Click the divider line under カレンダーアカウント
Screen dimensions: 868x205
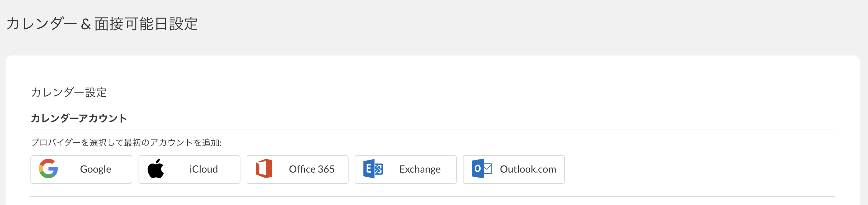coord(433,130)
